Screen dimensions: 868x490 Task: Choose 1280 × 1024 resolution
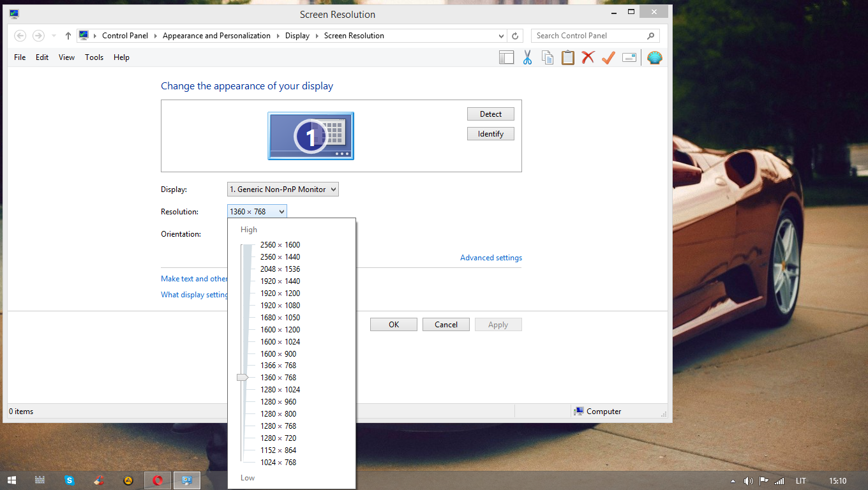tap(280, 390)
